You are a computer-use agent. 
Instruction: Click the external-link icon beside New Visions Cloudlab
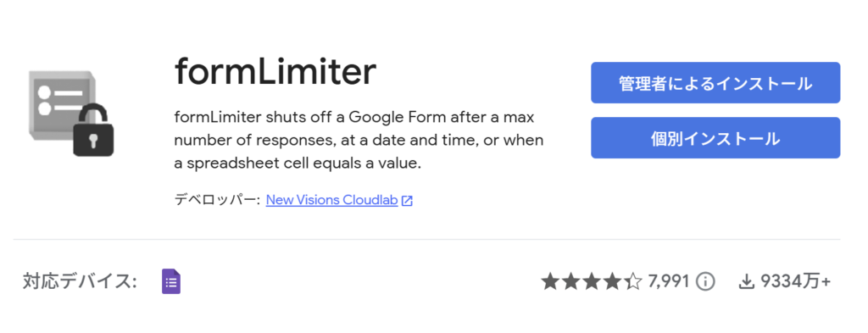tap(407, 201)
